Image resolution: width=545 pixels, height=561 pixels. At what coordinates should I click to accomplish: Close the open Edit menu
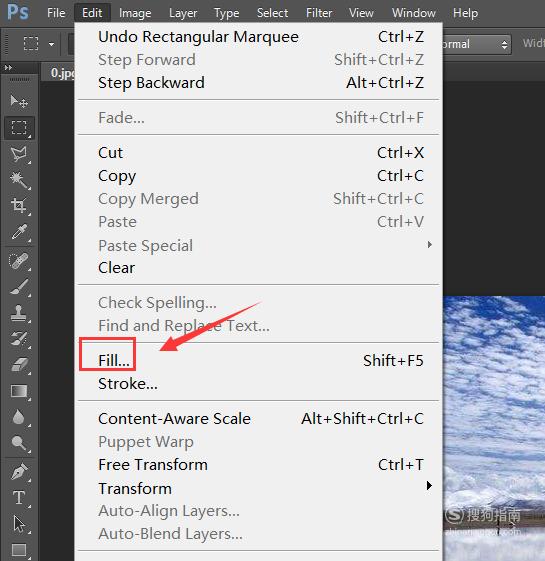click(x=92, y=13)
